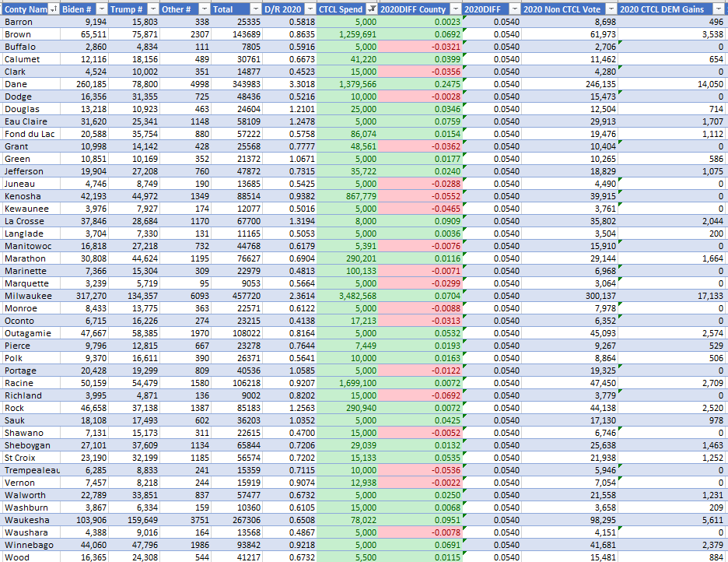Select D/R 2020 value 2.3614
This screenshot has width=728, height=562.
pyautogui.click(x=289, y=296)
